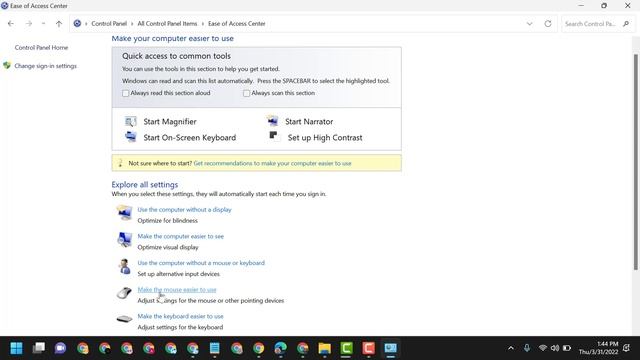Open the Windows Start menu
Image resolution: width=640 pixels, height=360 pixels.
tap(16, 348)
